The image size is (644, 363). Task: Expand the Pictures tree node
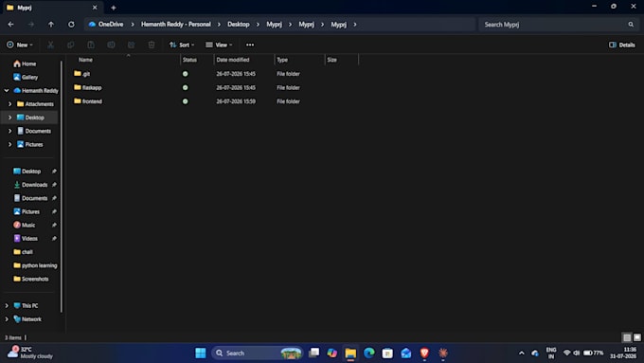[x=9, y=144]
